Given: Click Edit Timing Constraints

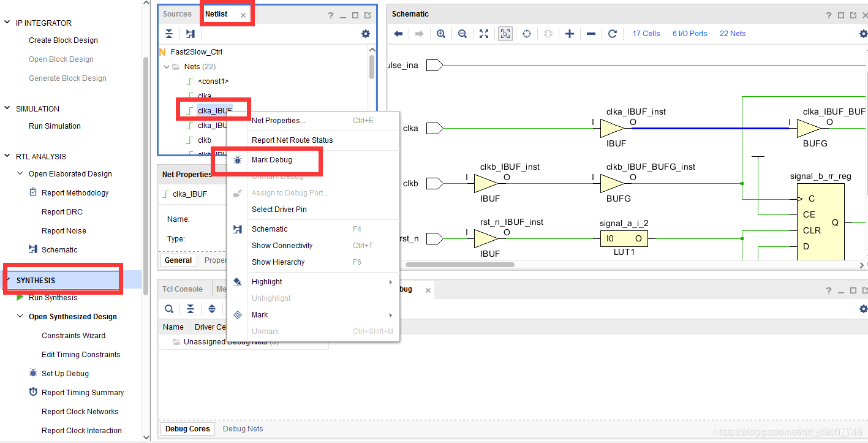Looking at the screenshot, I should click(x=81, y=355).
